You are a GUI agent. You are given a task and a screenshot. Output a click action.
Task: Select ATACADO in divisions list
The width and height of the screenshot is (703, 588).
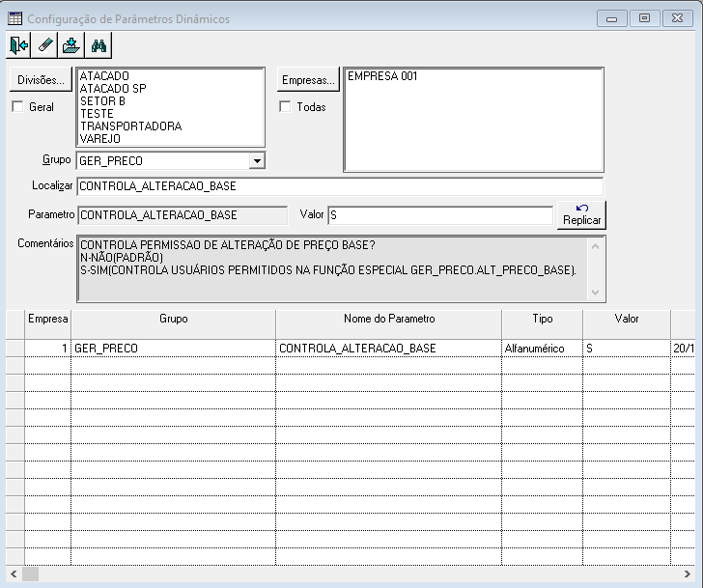[104, 76]
